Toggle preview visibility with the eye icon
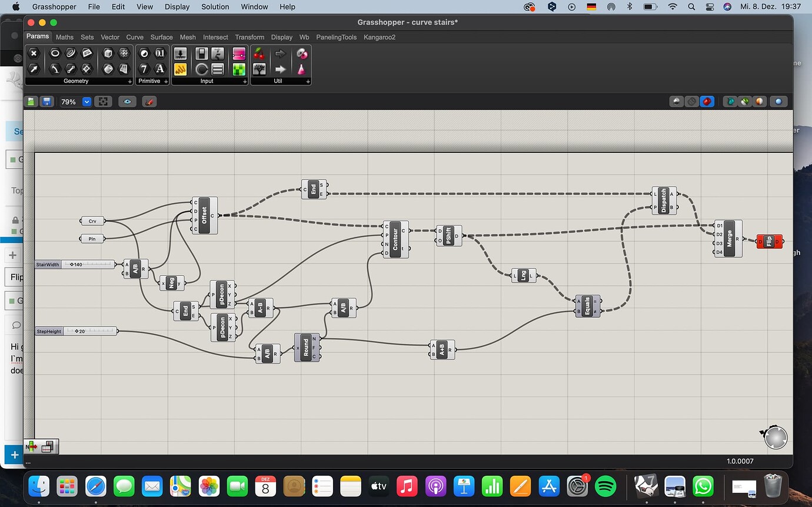This screenshot has height=507, width=812. [127, 101]
